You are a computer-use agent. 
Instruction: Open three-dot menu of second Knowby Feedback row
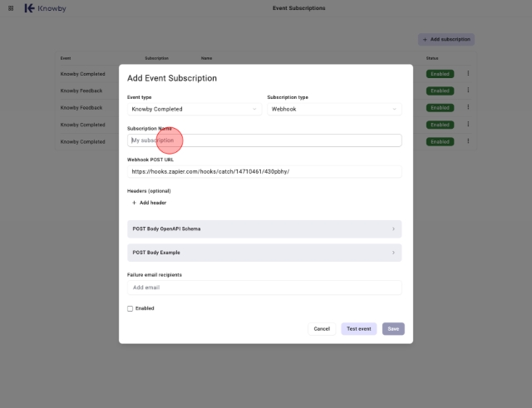(x=468, y=107)
